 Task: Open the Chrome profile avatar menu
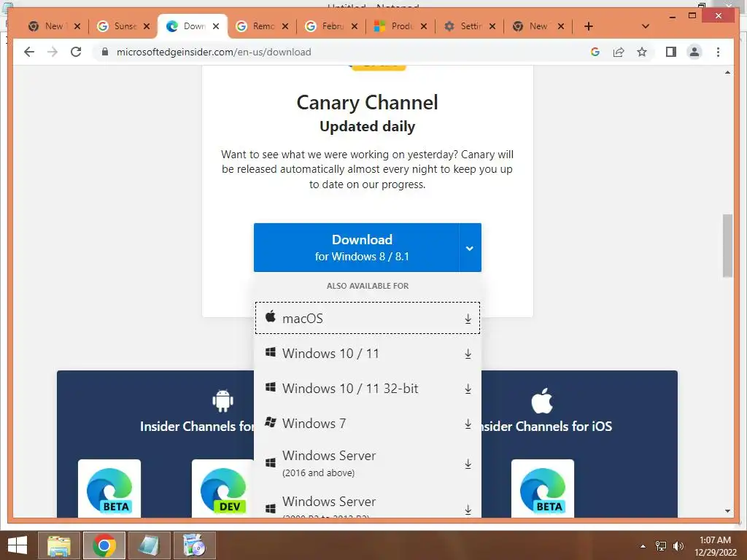click(x=694, y=52)
